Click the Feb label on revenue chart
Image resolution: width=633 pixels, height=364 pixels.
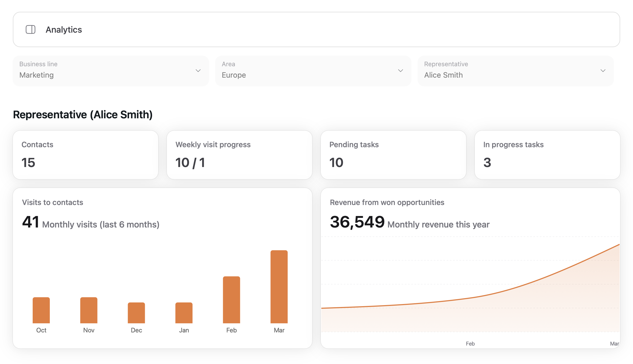coord(470,343)
